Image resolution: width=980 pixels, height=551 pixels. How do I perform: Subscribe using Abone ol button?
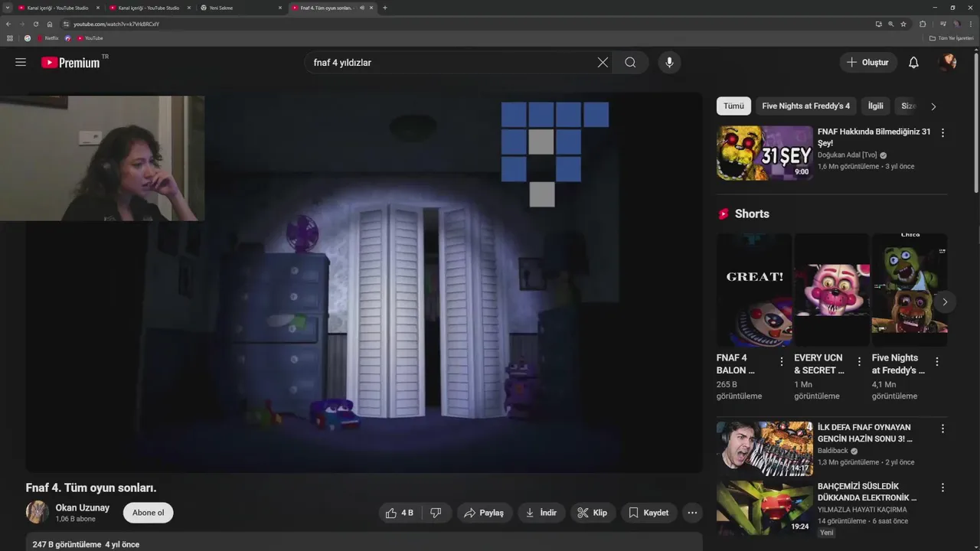coord(149,513)
